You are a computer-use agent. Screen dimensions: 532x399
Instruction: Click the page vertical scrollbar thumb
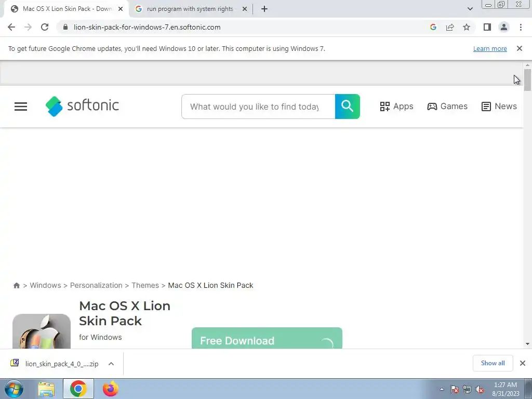point(527,79)
